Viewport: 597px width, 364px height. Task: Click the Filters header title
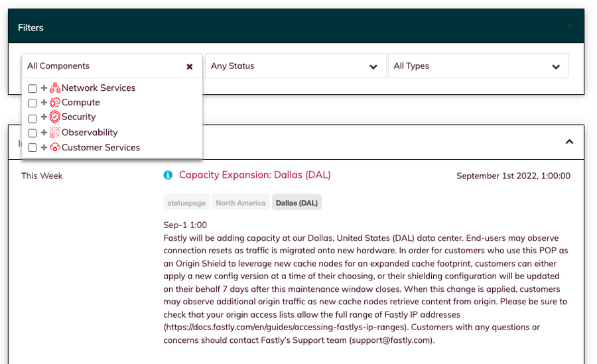(x=31, y=27)
